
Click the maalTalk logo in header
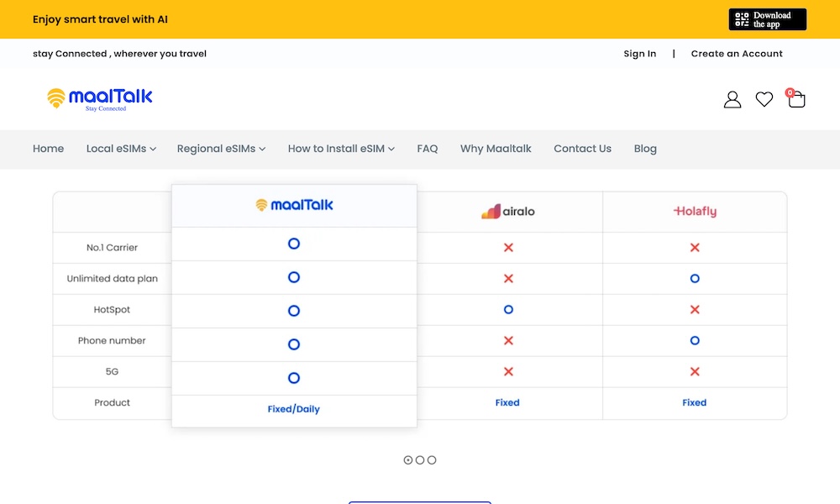pyautogui.click(x=100, y=99)
